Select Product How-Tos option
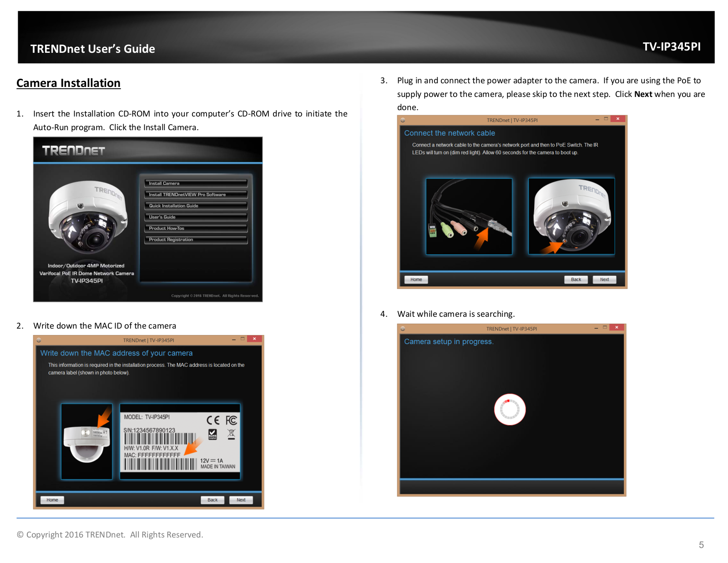728x563 pixels. 196,228
